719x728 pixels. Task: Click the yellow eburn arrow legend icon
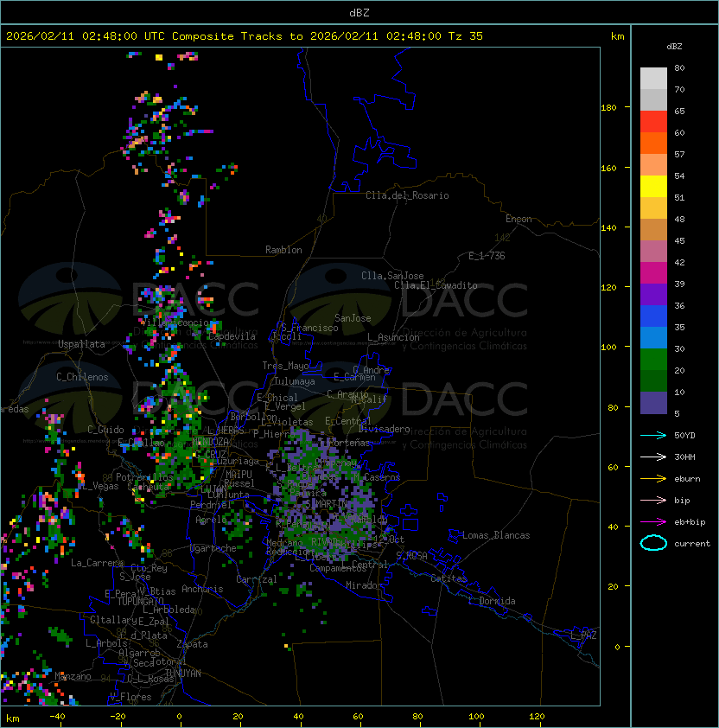tap(653, 479)
